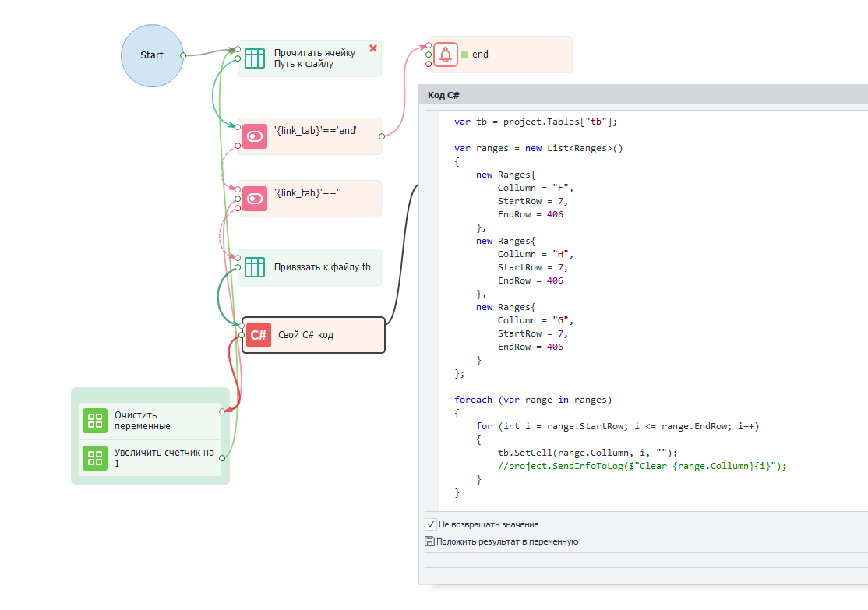Screen dimensions: 868x610
Task: Click the green grid icon on 'Очистить переменные'
Action: pyautogui.click(x=95, y=421)
